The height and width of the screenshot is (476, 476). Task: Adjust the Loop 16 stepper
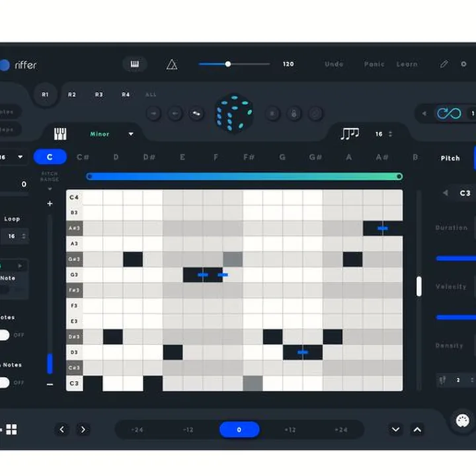24,236
